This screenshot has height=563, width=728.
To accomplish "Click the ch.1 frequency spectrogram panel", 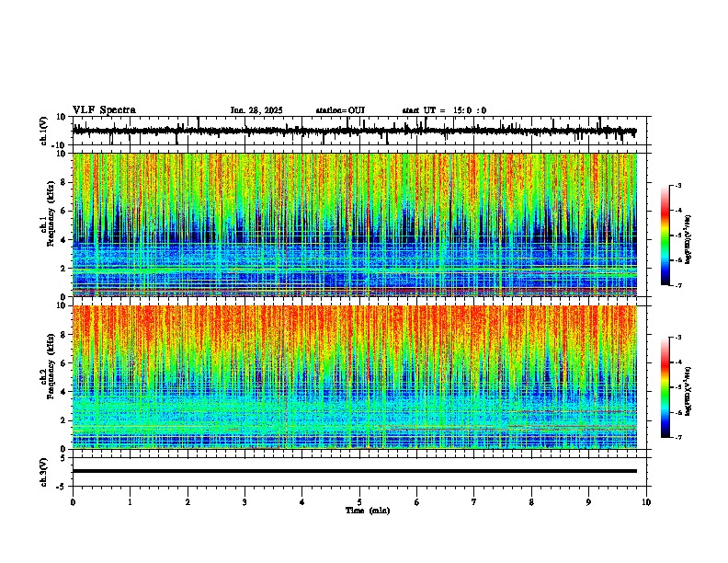I will (354, 224).
